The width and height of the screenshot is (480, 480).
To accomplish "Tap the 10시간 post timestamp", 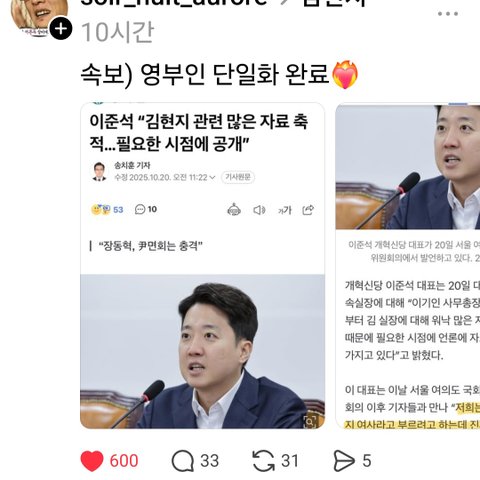I will pyautogui.click(x=117, y=32).
